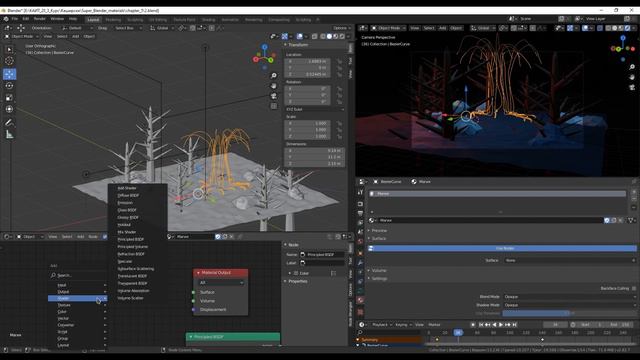
Task: Remove material slot with the minus button
Action: (633, 199)
